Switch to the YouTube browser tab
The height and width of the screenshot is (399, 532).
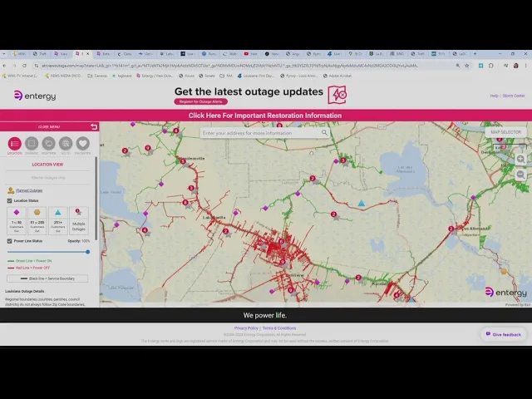pyautogui.click(x=251, y=53)
